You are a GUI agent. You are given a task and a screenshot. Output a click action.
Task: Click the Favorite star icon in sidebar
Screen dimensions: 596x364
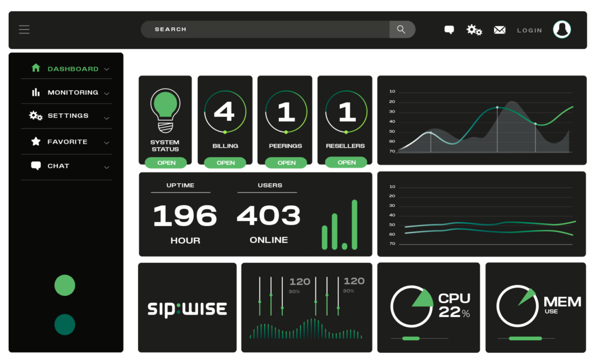[x=36, y=141]
